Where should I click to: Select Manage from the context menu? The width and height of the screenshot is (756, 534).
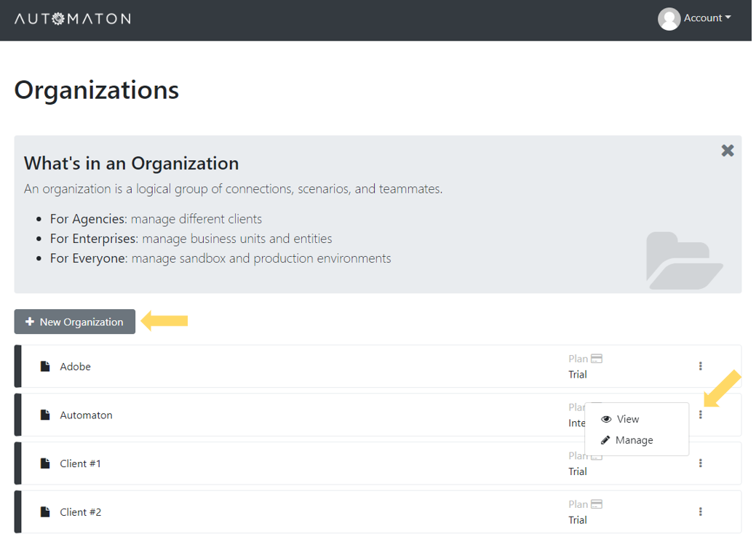click(633, 440)
